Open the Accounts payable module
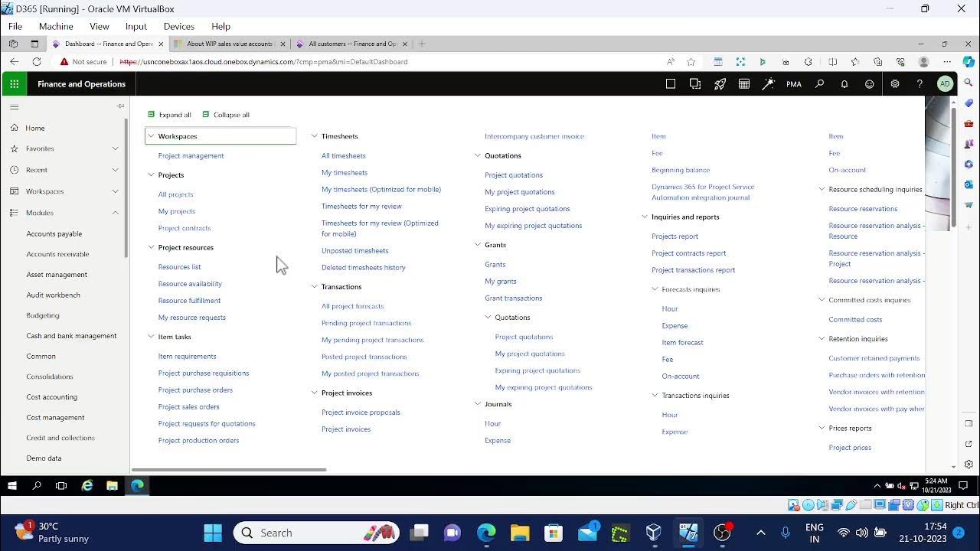This screenshot has width=980, height=551. click(54, 234)
